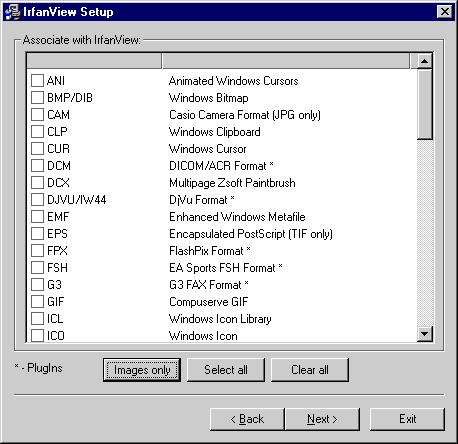Click the Images only button
The width and height of the screenshot is (458, 444).
coord(142,370)
